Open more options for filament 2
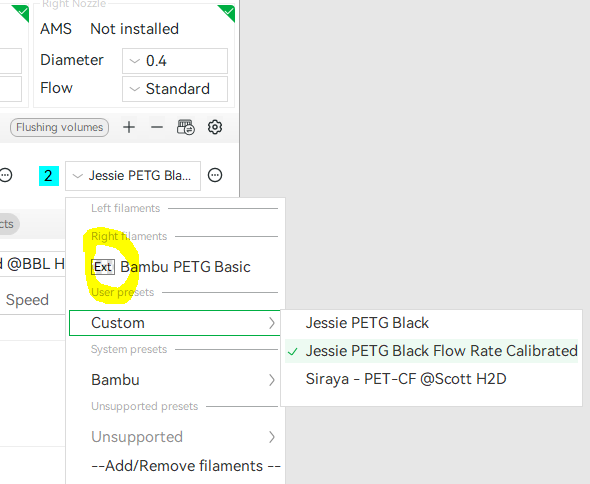Viewport: 590px width, 484px height. click(215, 175)
